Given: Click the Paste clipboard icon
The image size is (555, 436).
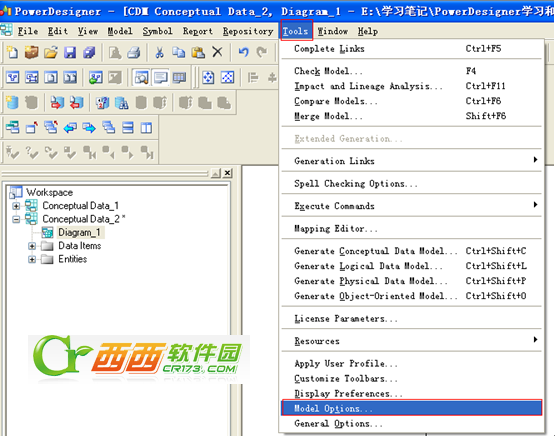Looking at the screenshot, I should [198, 52].
